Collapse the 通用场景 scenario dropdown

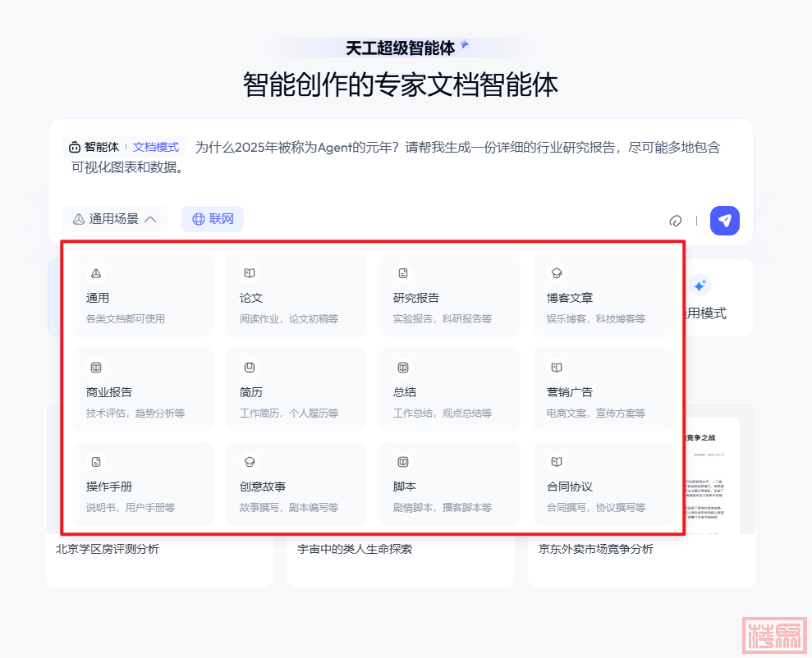114,219
